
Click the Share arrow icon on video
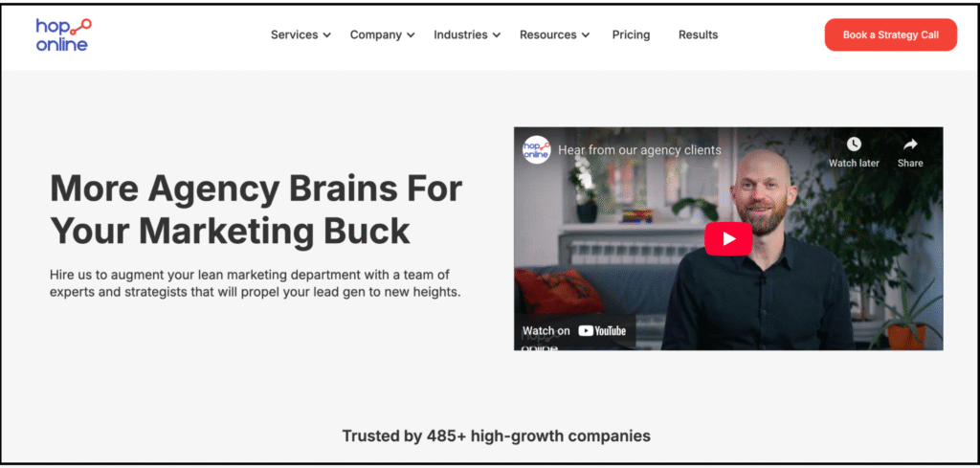910,145
